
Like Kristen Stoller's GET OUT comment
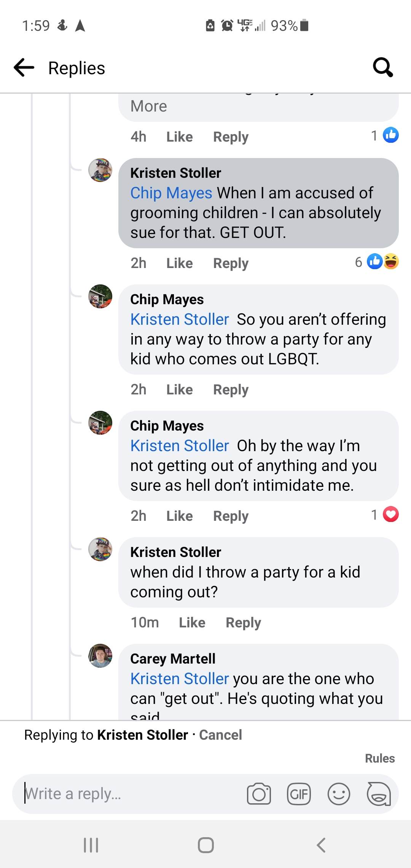tap(179, 263)
